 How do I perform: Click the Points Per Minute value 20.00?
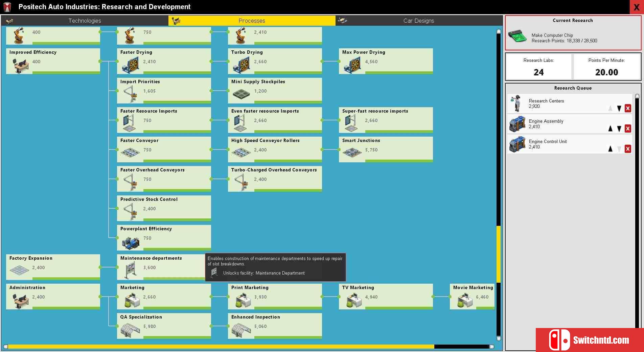tap(606, 72)
